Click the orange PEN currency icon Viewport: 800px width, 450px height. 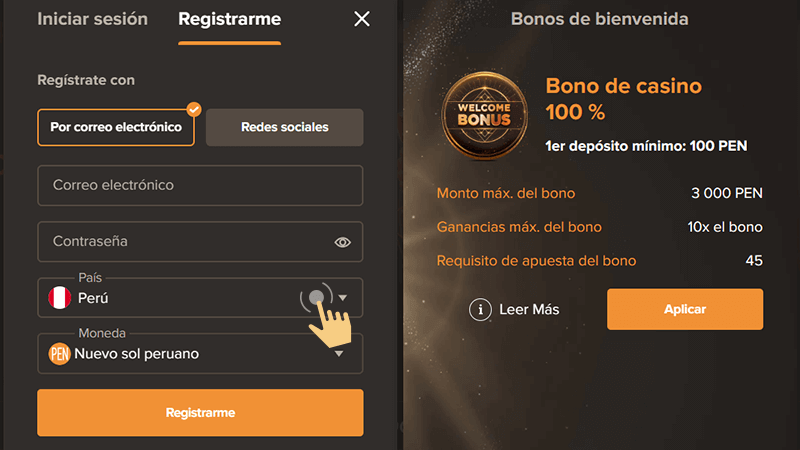tap(60, 354)
